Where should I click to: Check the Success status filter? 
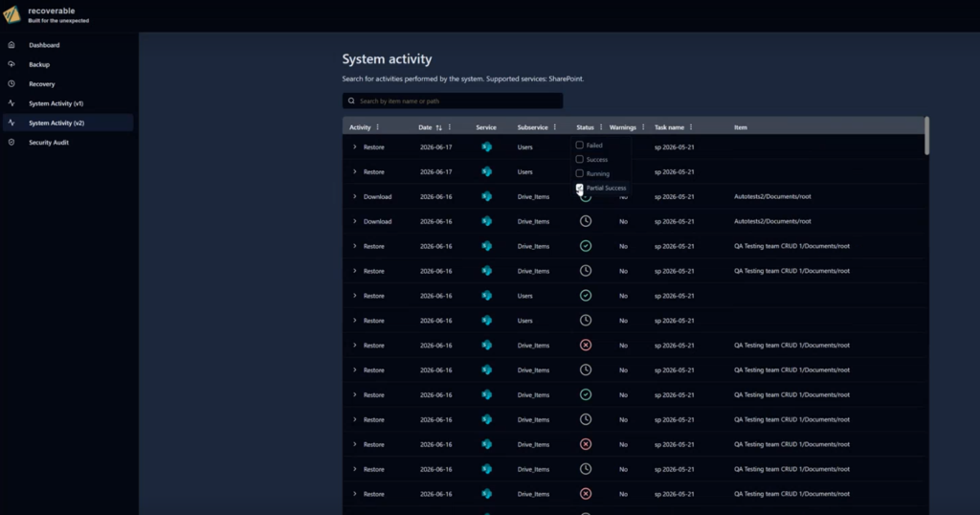[579, 159]
